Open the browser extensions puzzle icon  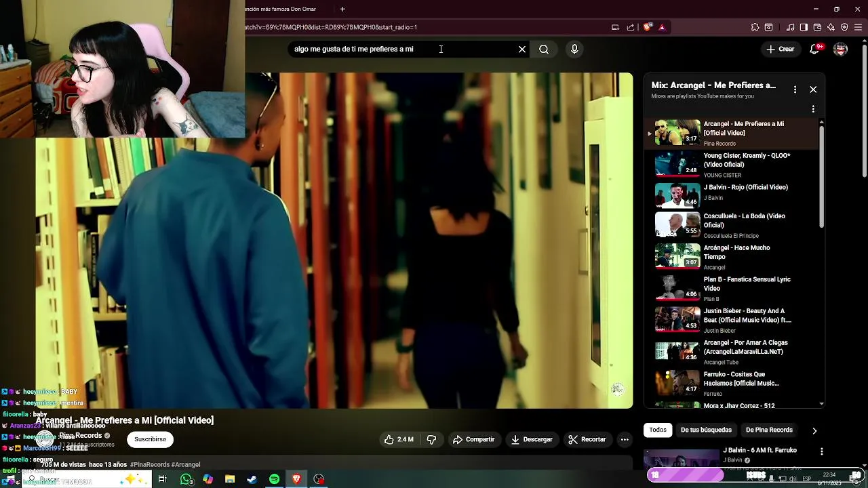point(755,27)
